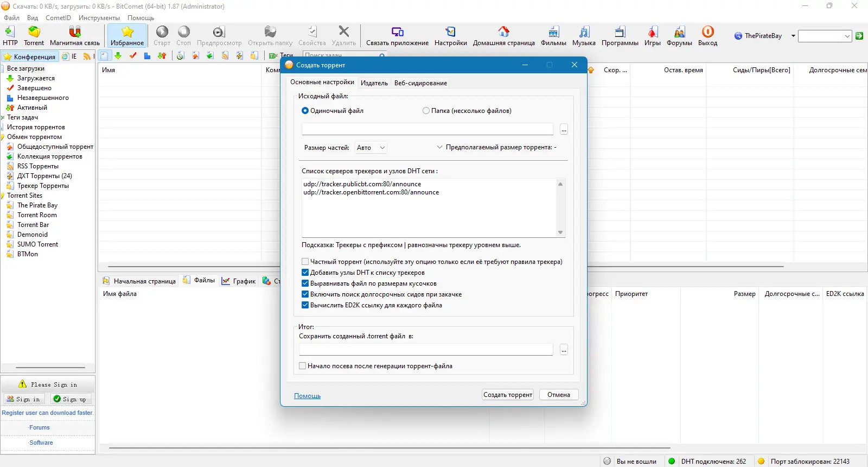Open Настройки settings from toolbar

(x=451, y=36)
